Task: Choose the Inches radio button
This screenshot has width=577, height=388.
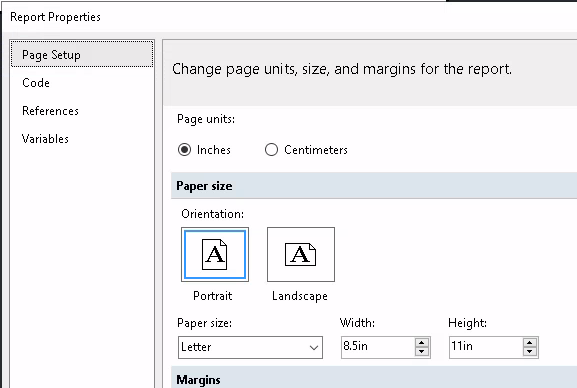Action: (x=184, y=150)
